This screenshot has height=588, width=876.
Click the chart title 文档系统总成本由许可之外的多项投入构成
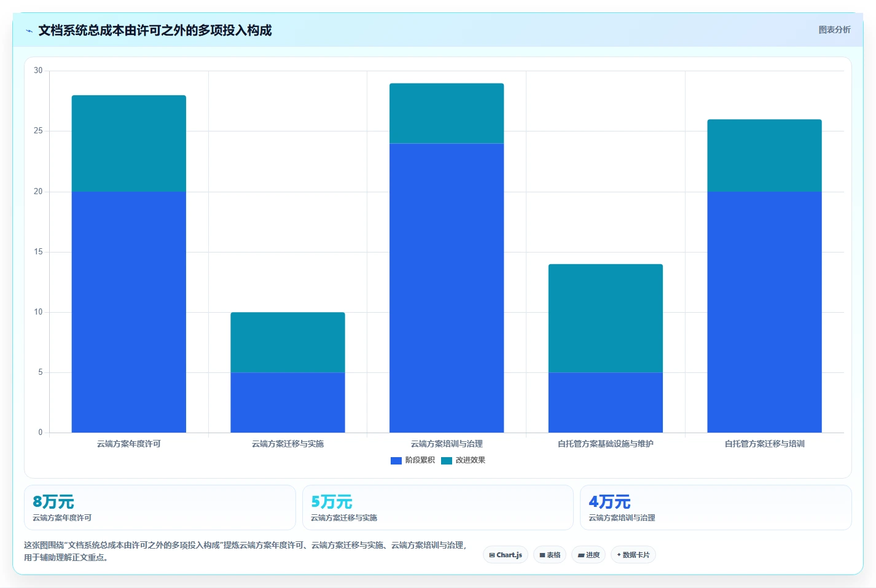pyautogui.click(x=155, y=31)
